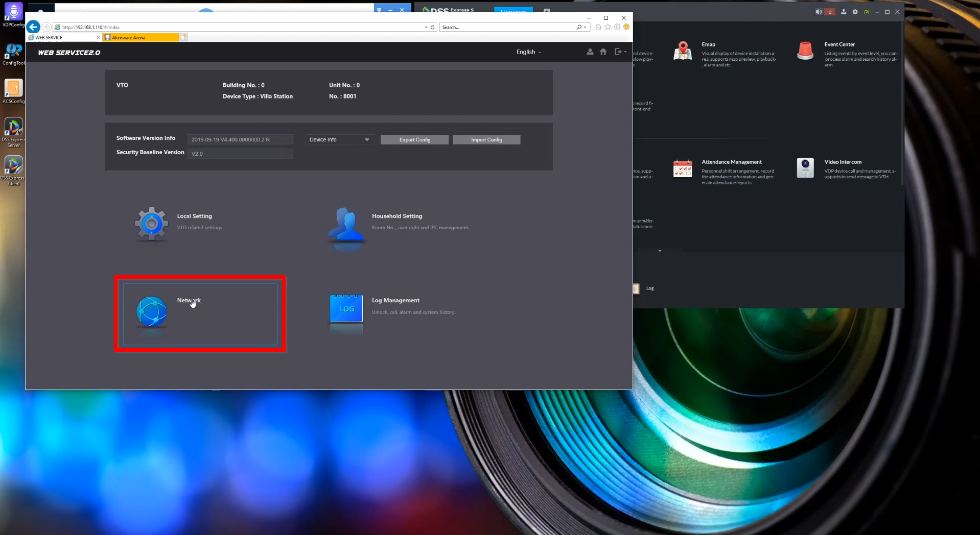Open browser favorites star icon
980x535 pixels.
608,27
